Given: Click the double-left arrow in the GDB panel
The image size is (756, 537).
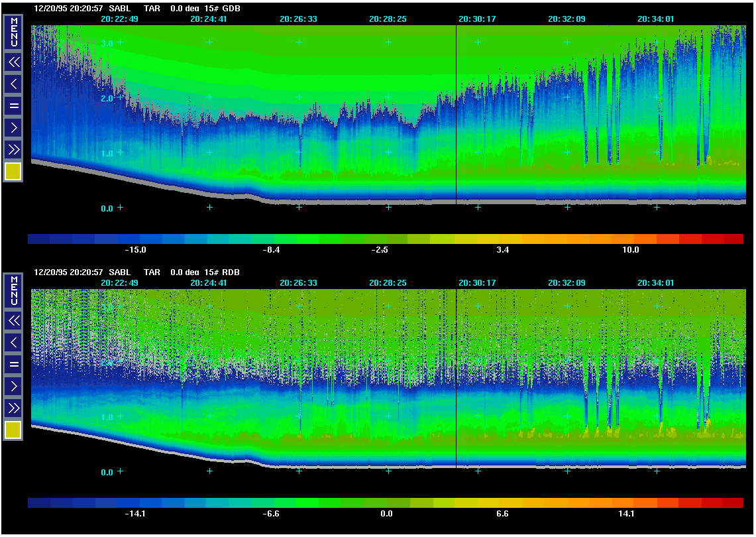Looking at the screenshot, I should click(14, 62).
